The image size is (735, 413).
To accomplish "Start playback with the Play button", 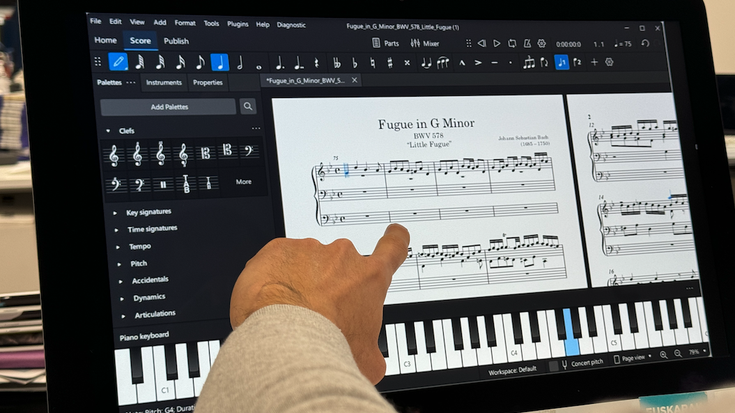I will 496,44.
